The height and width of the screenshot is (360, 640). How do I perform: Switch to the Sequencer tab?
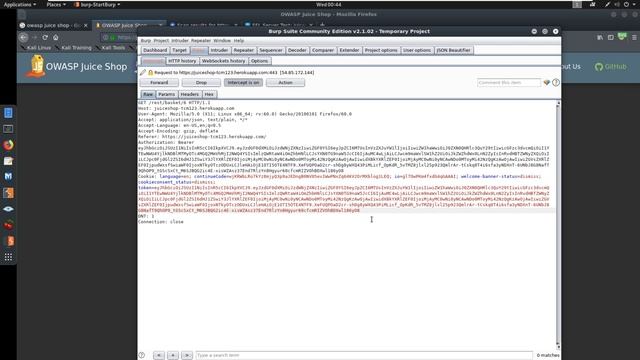click(271, 50)
